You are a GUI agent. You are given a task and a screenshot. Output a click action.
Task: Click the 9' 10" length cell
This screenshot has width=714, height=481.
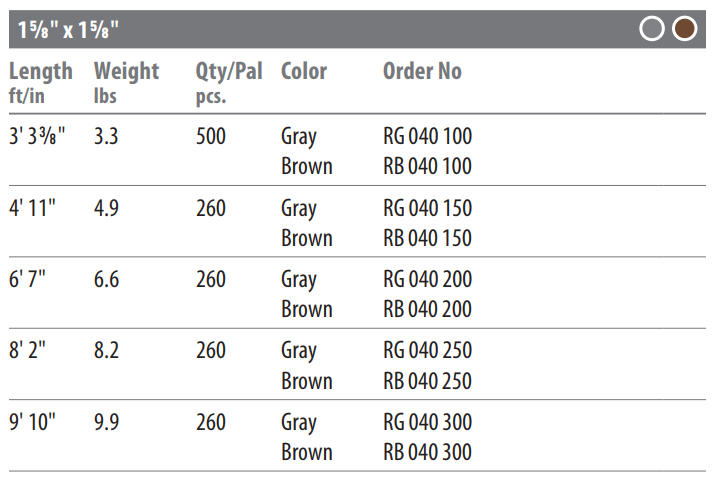(32, 422)
